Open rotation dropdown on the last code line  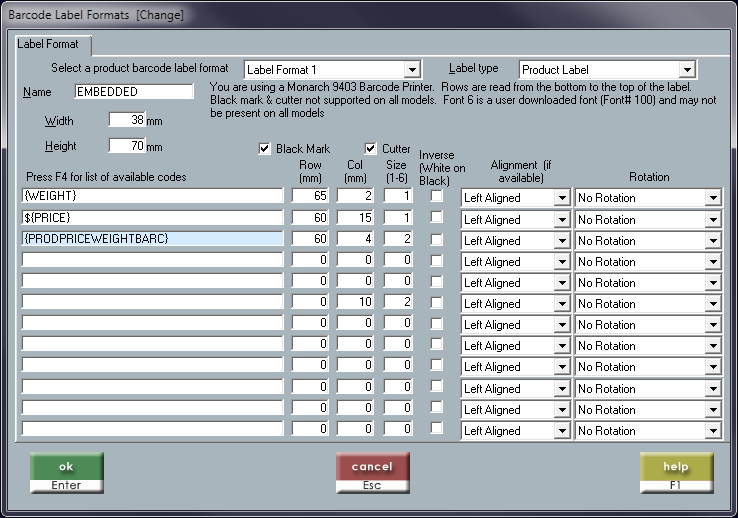coord(648,430)
